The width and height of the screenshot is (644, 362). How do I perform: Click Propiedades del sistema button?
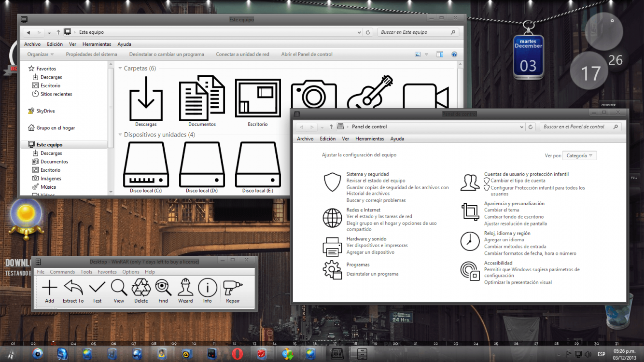coord(91,55)
